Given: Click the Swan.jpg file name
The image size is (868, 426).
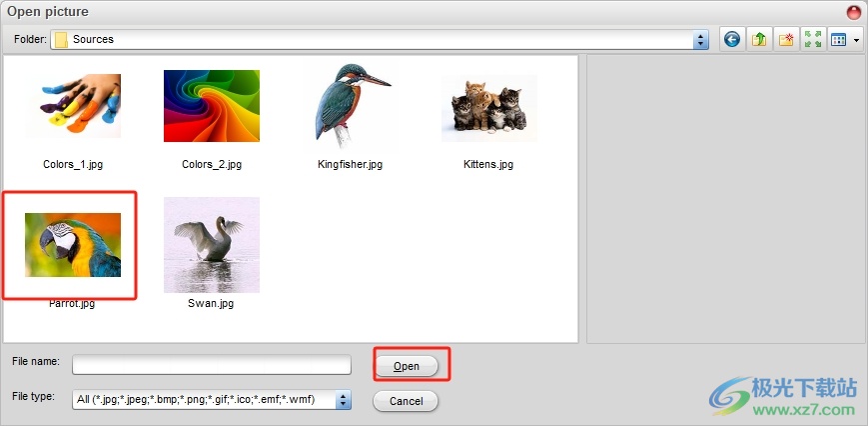Looking at the screenshot, I should click(x=211, y=304).
